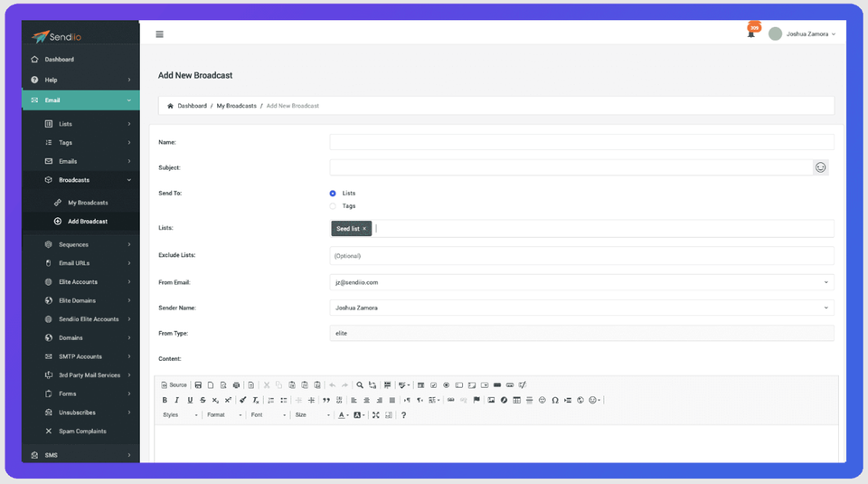Open SMS section in sidebar
Image resolution: width=868 pixels, height=484 pixels.
coord(80,455)
